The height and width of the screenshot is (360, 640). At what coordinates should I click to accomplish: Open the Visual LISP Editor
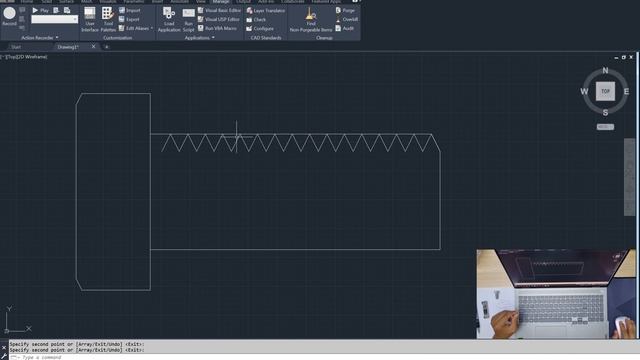point(219,19)
